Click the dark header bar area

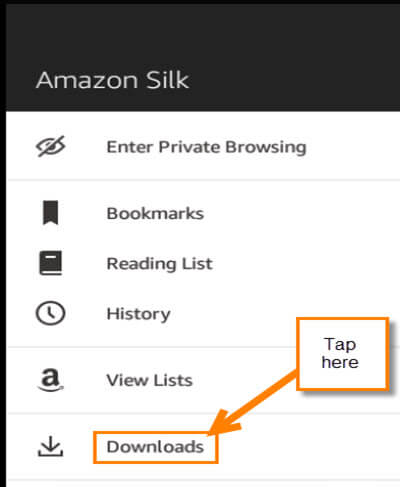(203, 55)
